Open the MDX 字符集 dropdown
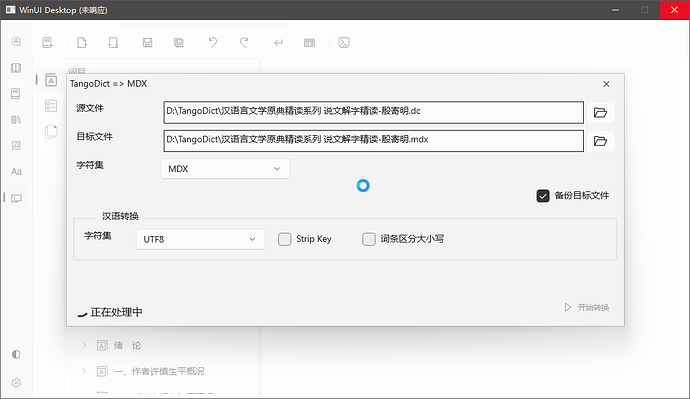The width and height of the screenshot is (690, 399). (225, 169)
